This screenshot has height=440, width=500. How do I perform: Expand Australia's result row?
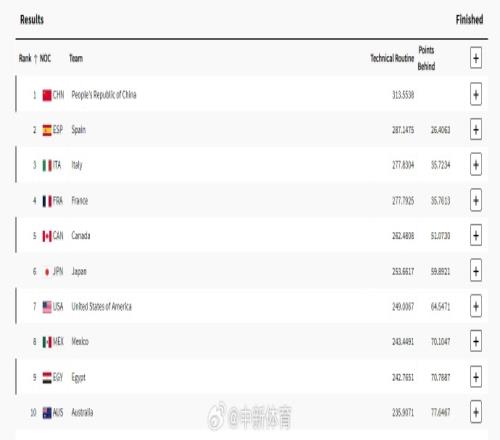coord(476,412)
